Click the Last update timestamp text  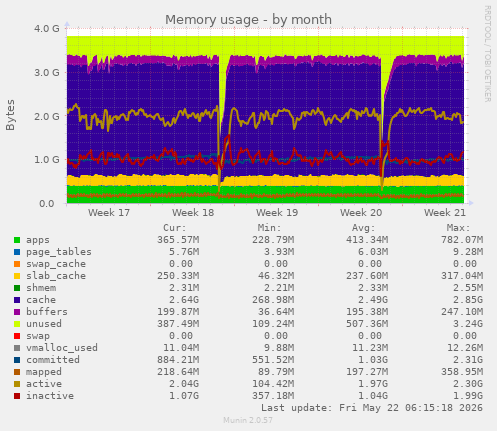coord(372,408)
